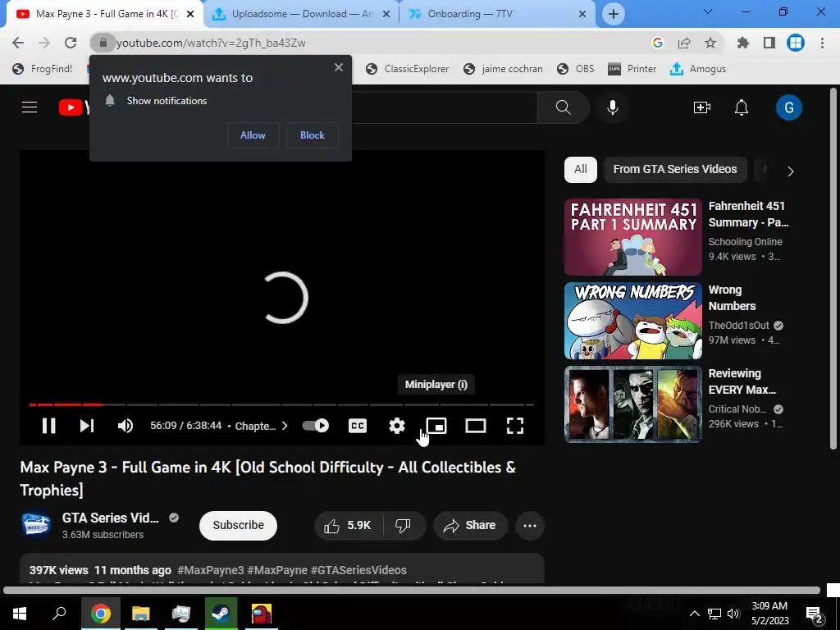Enable theater mode in the player
The image size is (840, 630).
point(476,426)
